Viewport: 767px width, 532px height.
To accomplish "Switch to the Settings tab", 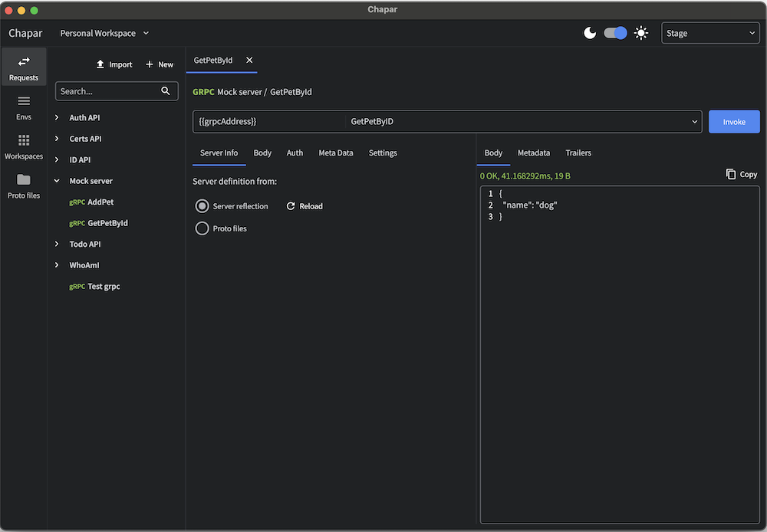I will [383, 153].
